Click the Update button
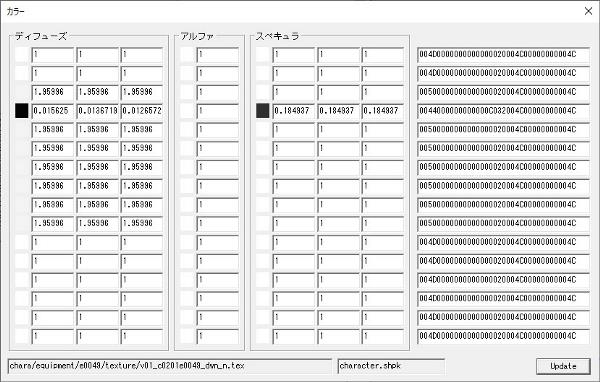Viewport: 600px width, 382px height. (563, 366)
